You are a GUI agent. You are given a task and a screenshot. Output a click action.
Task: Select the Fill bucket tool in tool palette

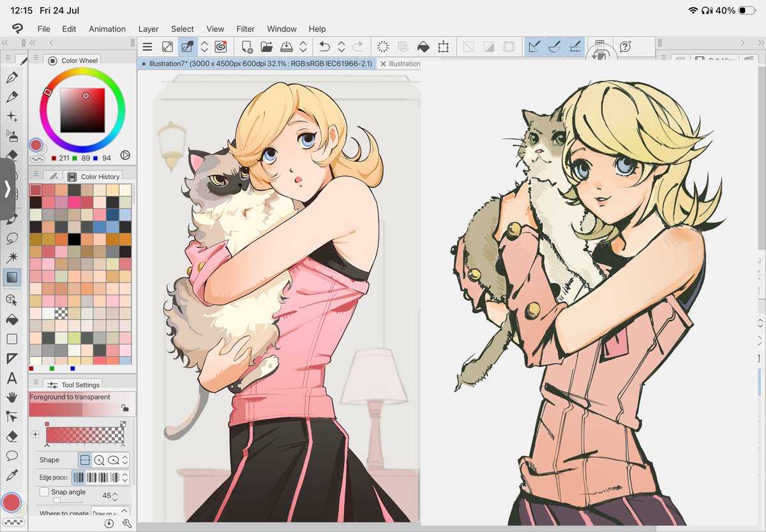coord(11,319)
